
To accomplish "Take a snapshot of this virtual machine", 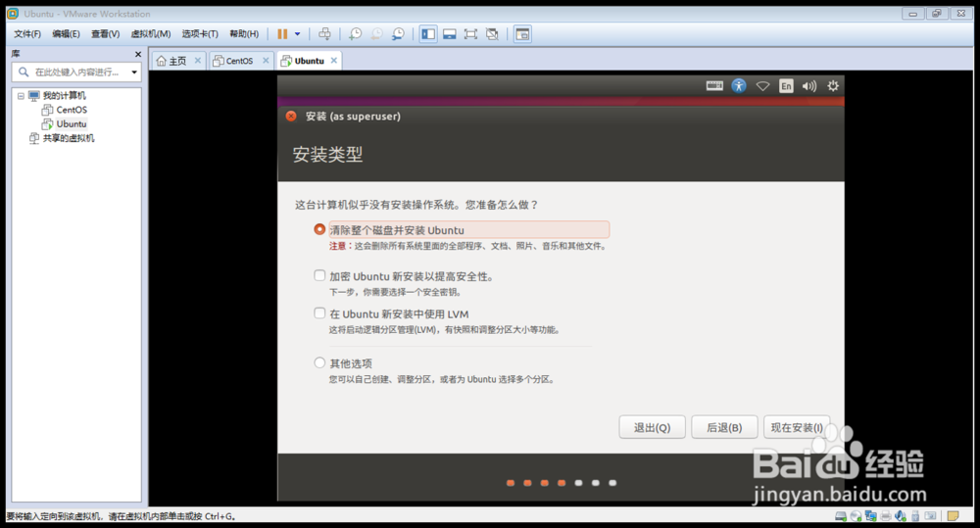I will click(355, 33).
